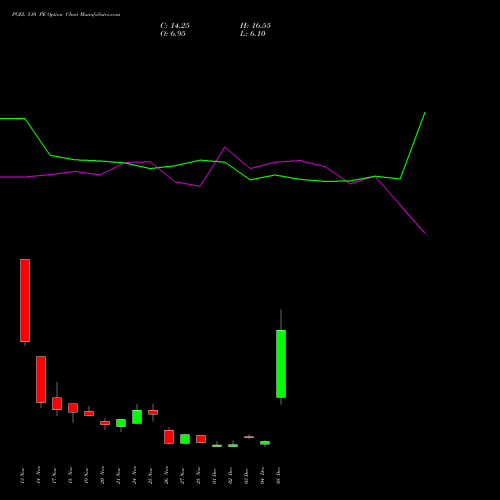This screenshot has height=500, width=500.
Task: Click the 13 Nov date label
Action: coord(22,476)
